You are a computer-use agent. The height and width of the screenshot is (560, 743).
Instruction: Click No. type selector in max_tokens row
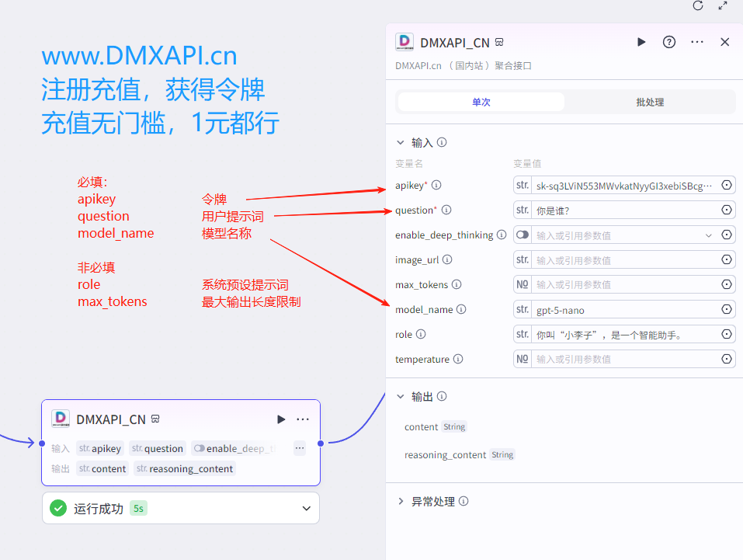(523, 284)
